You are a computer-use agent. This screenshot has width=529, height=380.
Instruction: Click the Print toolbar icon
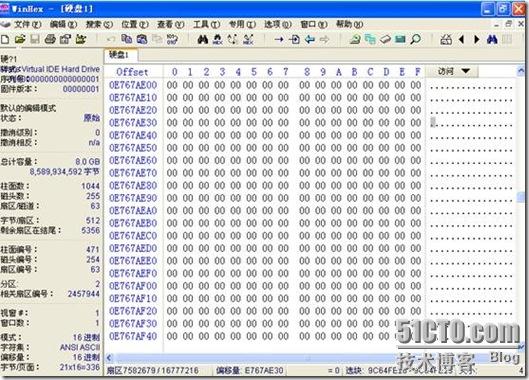50,39
